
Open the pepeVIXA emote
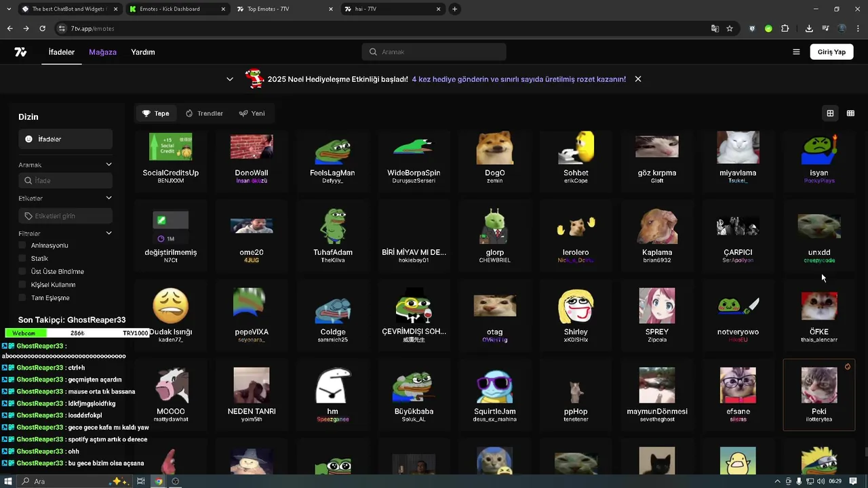click(x=252, y=316)
